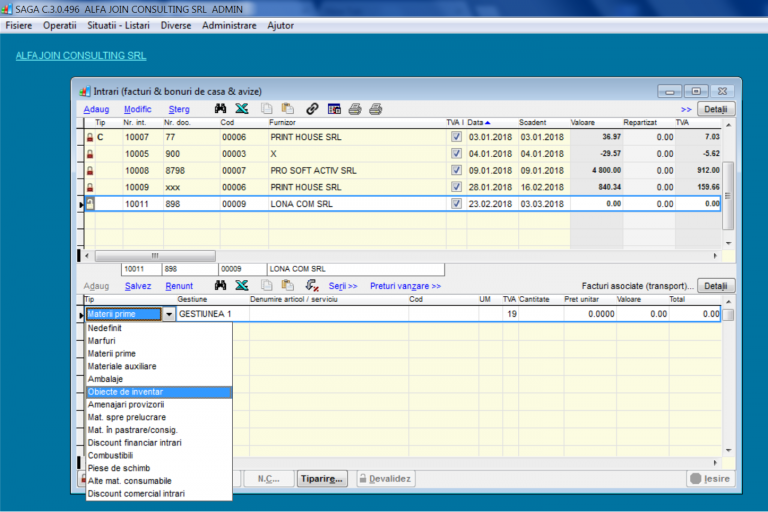Click the binoculars search icon in top toolbar
The width and height of the screenshot is (768, 512).
[x=221, y=109]
